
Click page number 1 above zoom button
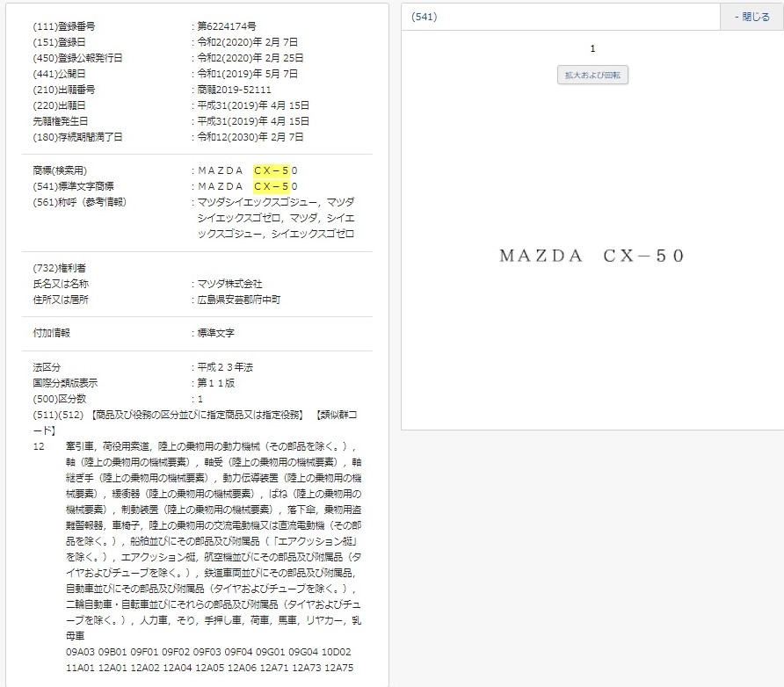click(x=592, y=48)
